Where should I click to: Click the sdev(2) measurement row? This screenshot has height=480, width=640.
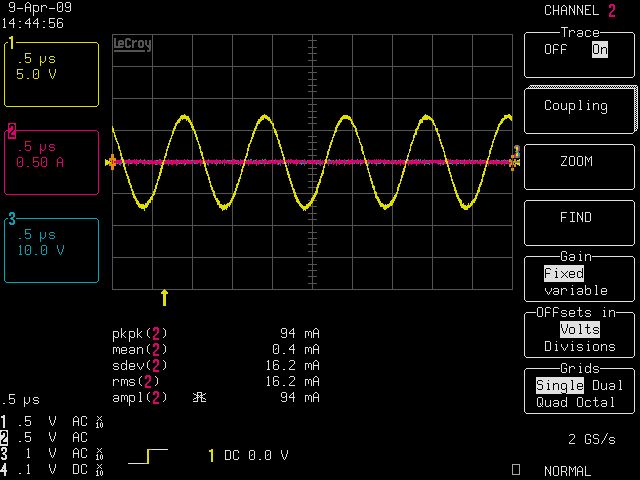pyautogui.click(x=216, y=365)
